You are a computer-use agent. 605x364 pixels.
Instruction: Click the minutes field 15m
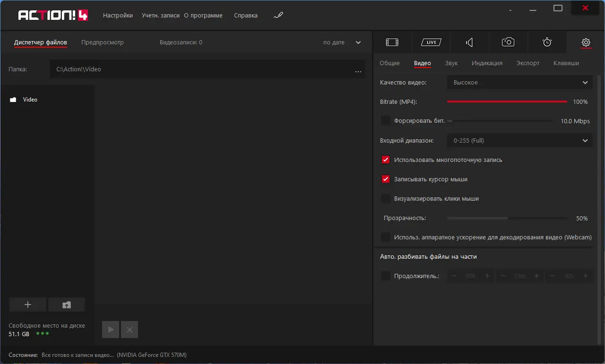(x=519, y=276)
